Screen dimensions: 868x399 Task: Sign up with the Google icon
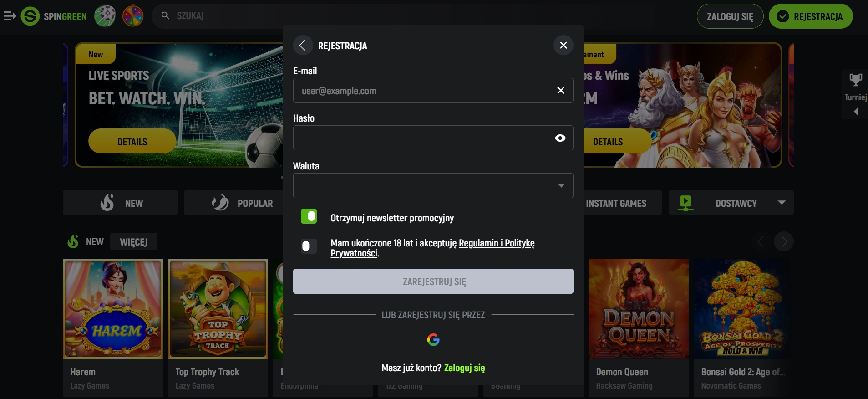pos(433,340)
